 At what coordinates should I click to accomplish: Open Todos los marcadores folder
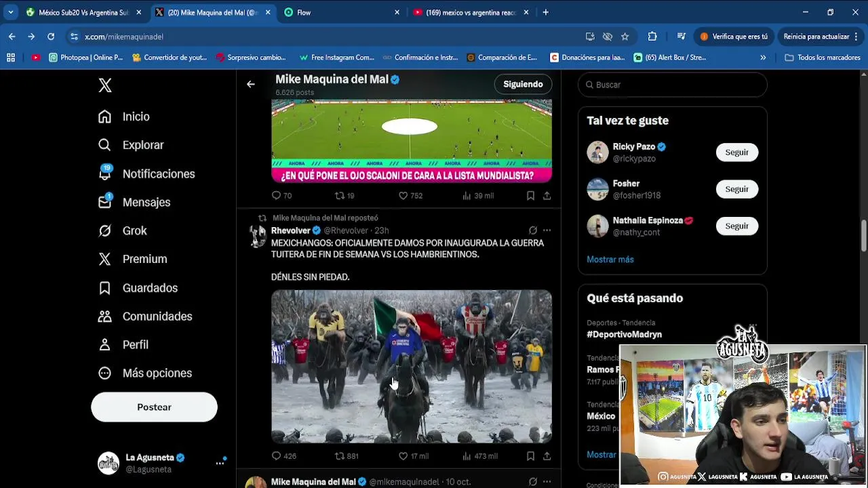[x=823, y=58]
